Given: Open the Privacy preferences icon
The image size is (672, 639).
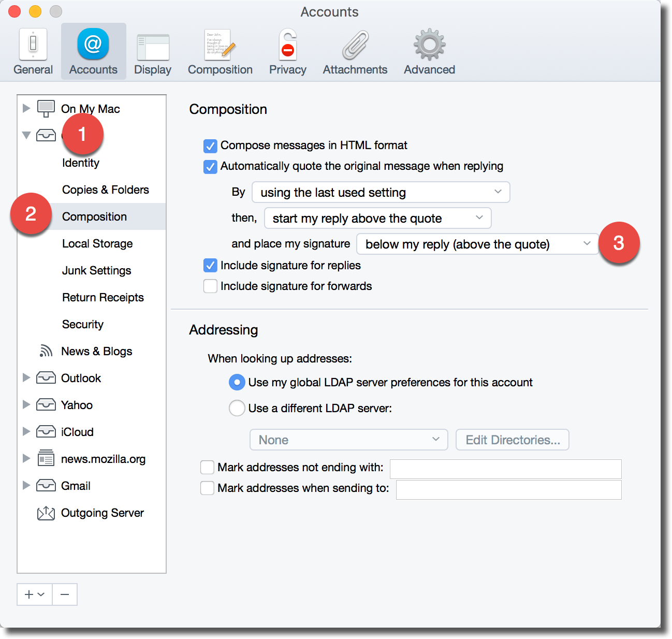Looking at the screenshot, I should 288,45.
